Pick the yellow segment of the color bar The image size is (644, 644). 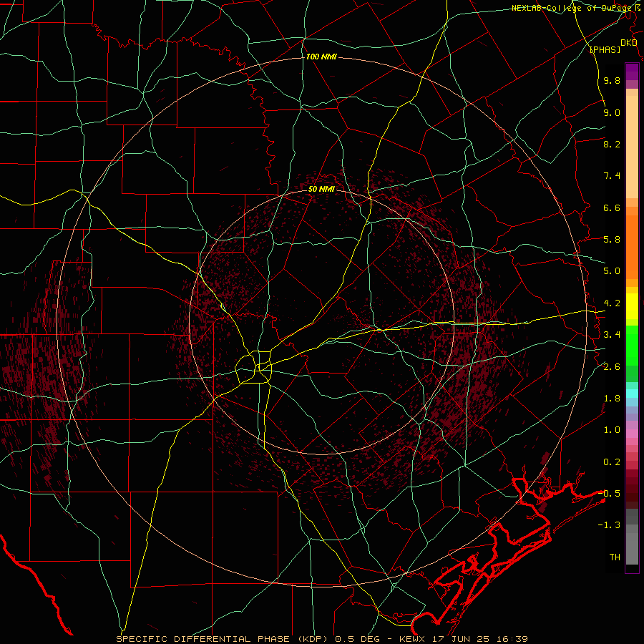pos(632,306)
